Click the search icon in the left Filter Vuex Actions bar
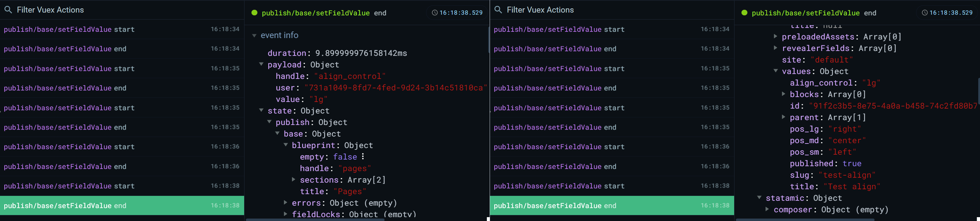 pos(8,10)
